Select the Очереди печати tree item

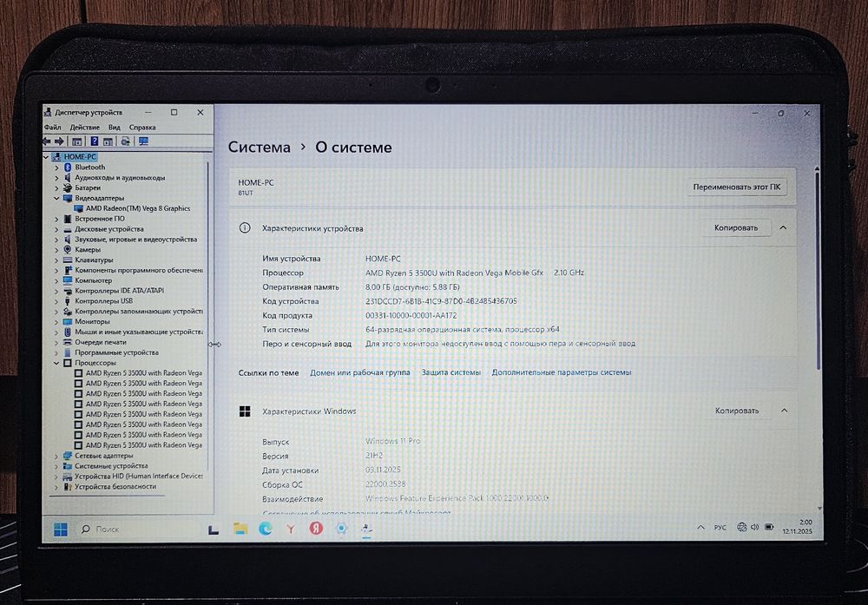click(x=100, y=343)
